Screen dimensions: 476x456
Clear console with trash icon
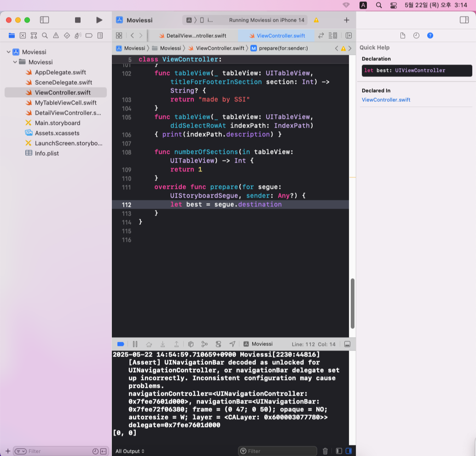coord(325,451)
